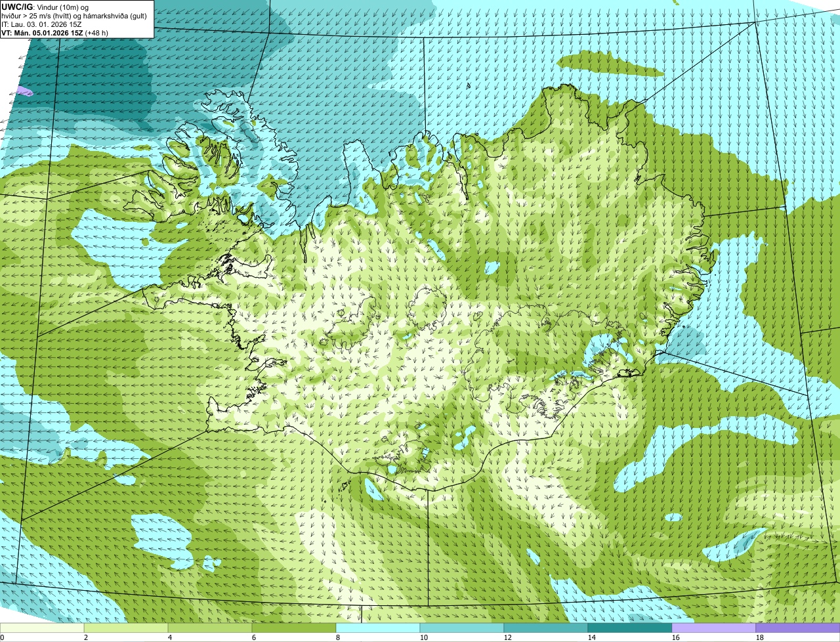Click the 6–8 m/s dark green legend swatch
Viewport: 840px width, 642px height.
[294, 628]
